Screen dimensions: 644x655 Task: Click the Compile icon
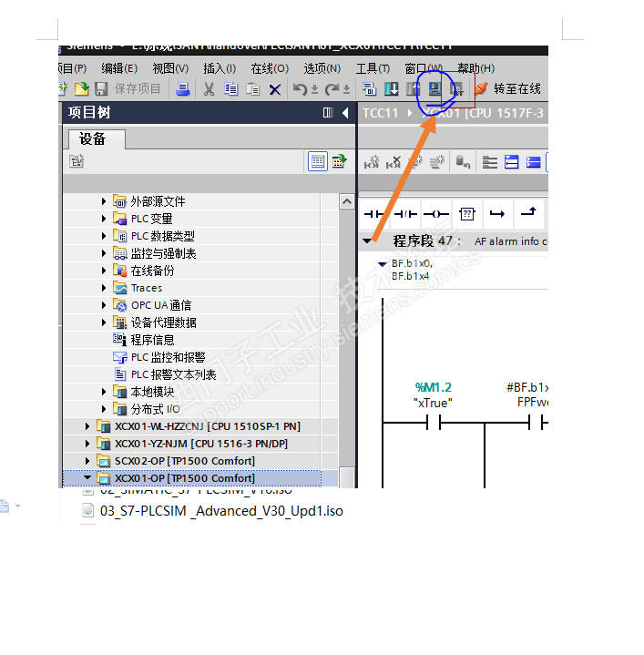pyautogui.click(x=369, y=88)
